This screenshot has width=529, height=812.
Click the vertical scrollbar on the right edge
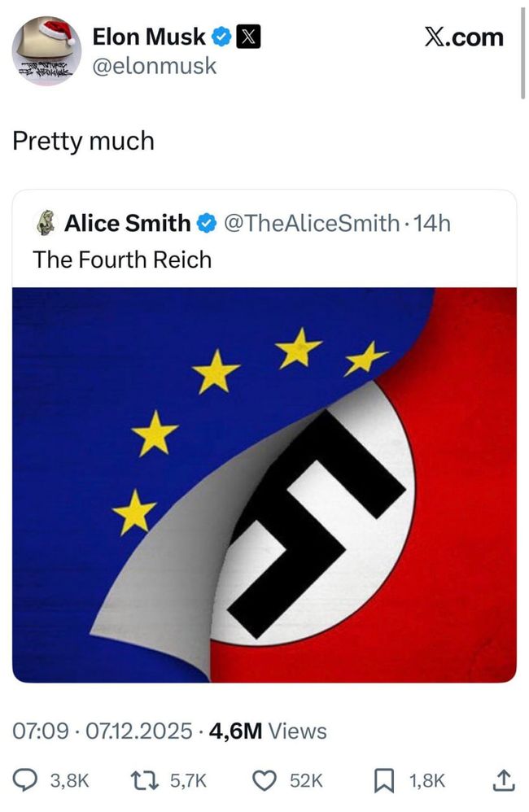coord(522,49)
